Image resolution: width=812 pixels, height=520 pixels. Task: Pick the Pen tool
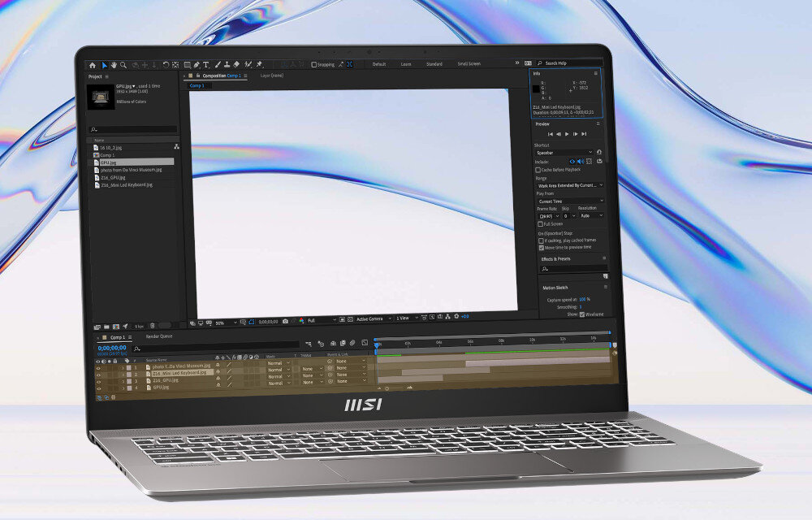(196, 65)
